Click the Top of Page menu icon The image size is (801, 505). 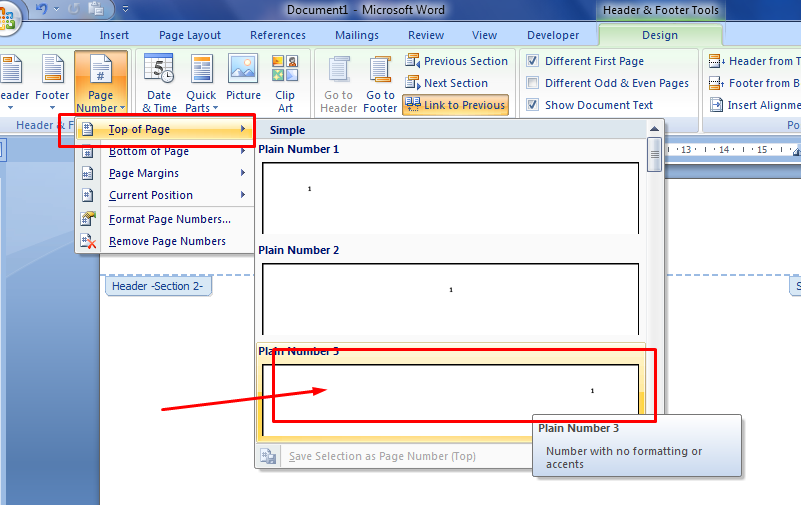pos(88,129)
